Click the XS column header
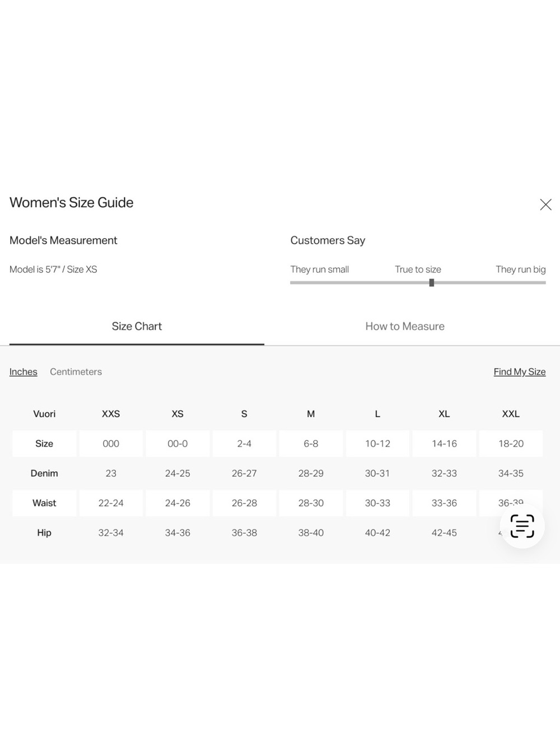 click(x=178, y=414)
